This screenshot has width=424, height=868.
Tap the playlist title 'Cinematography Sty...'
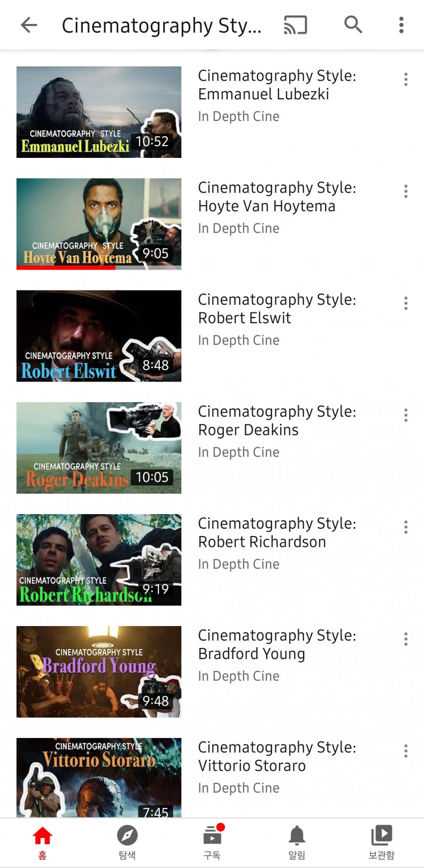click(x=161, y=25)
